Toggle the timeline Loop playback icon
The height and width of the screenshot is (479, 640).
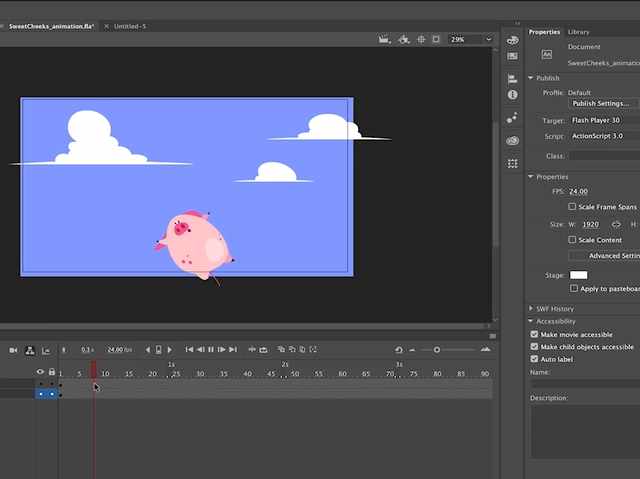pos(264,350)
